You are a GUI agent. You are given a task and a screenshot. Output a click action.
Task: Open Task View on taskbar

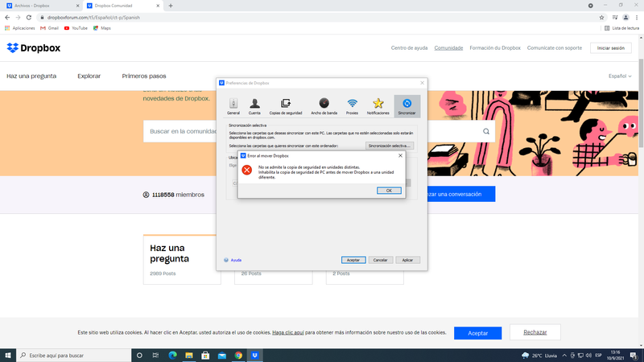[x=155, y=356]
